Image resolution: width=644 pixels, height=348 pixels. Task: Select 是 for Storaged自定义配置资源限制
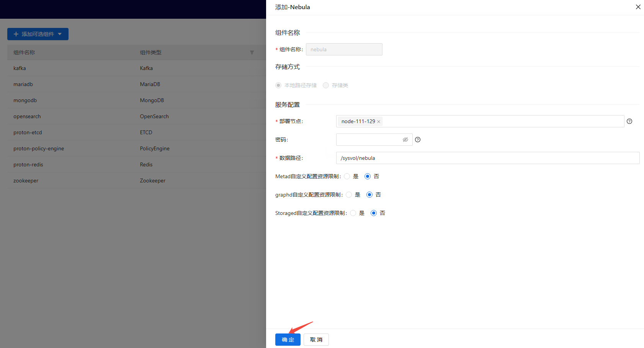[353, 213]
